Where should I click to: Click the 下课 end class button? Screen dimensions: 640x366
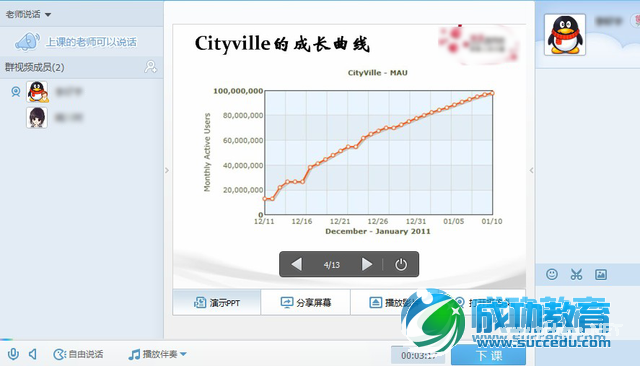[489, 356]
